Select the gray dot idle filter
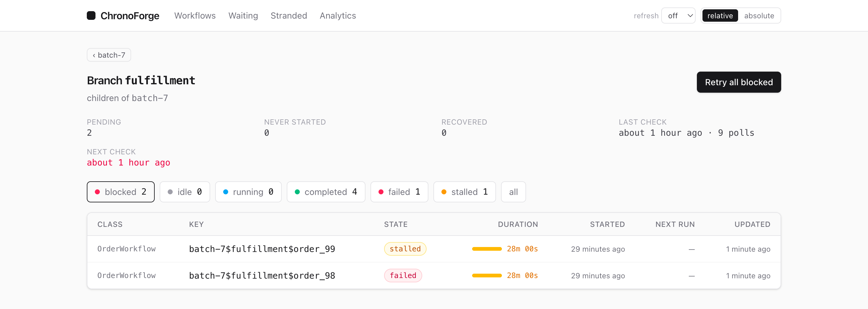The width and height of the screenshot is (868, 309). (185, 192)
